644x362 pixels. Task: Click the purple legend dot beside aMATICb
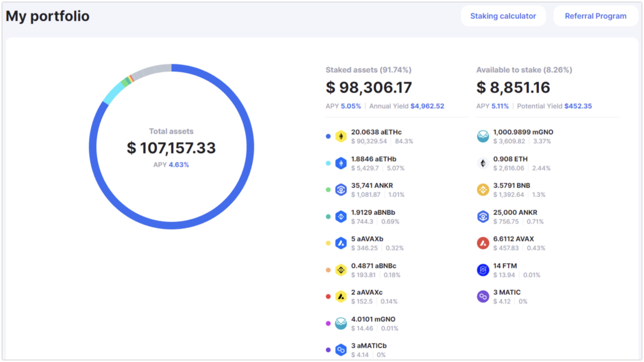[328, 350]
